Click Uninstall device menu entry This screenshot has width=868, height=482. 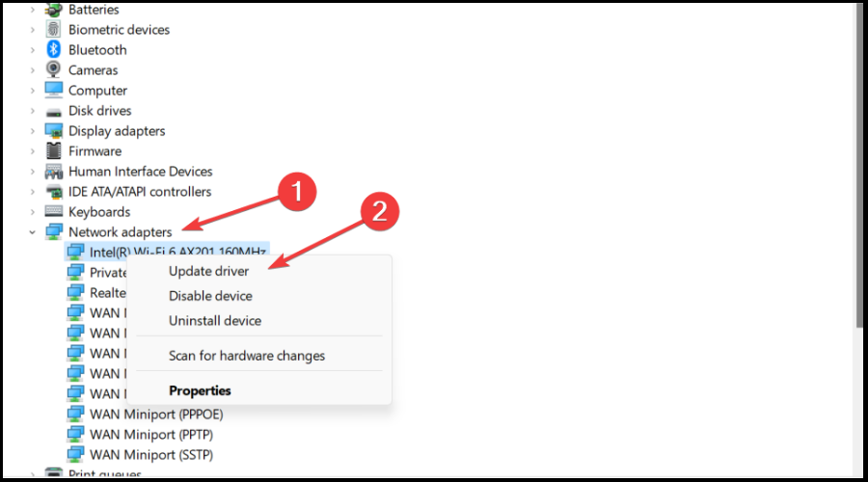[215, 320]
